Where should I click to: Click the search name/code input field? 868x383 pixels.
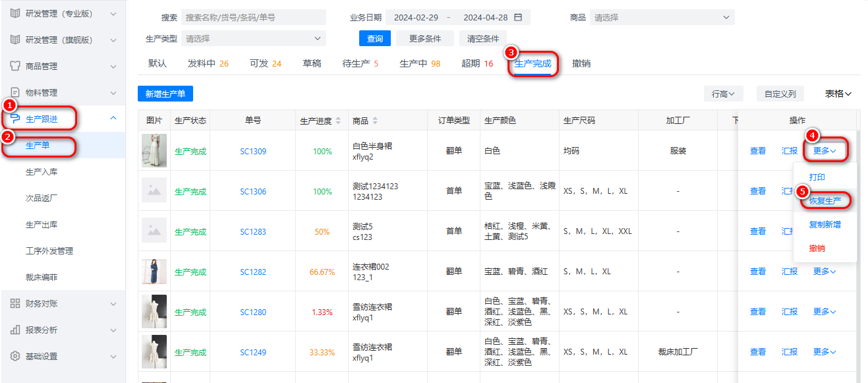coord(254,18)
